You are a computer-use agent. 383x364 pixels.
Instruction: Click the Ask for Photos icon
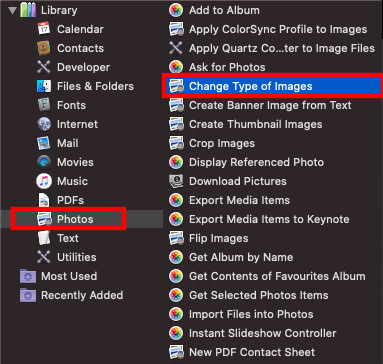(176, 67)
